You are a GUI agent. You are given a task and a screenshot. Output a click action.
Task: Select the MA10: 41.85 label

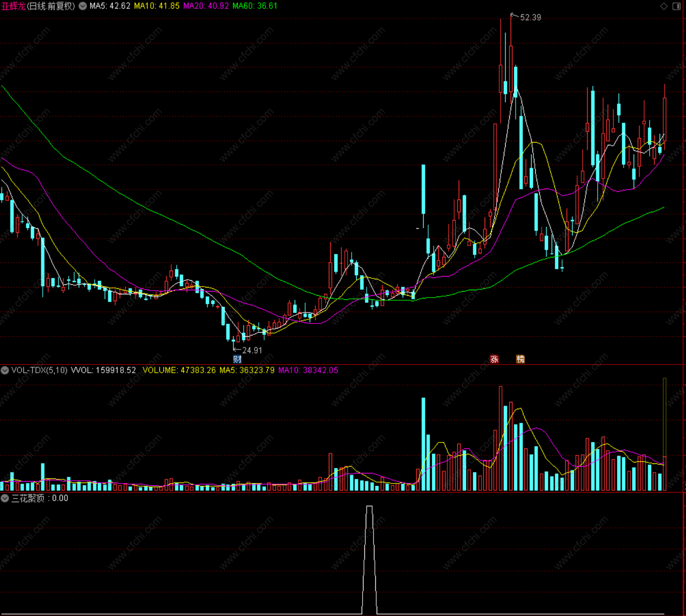click(157, 6)
